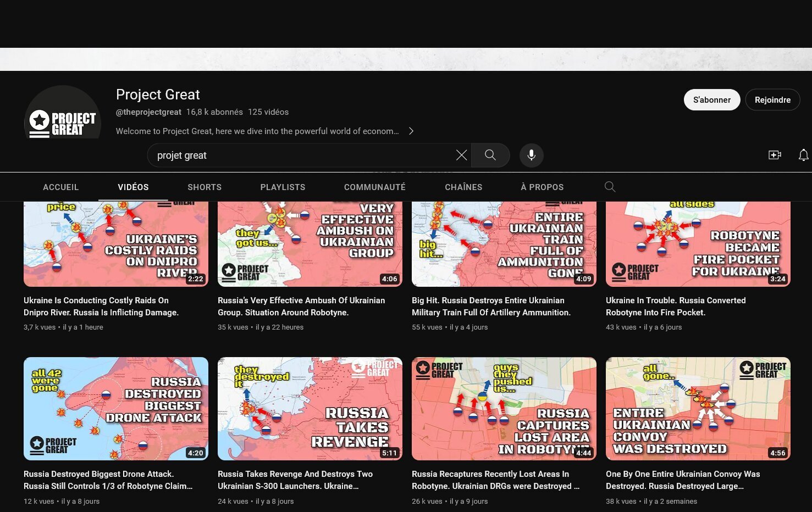The width and height of the screenshot is (812, 512).
Task: Open the SHORTS tab
Action: (205, 187)
